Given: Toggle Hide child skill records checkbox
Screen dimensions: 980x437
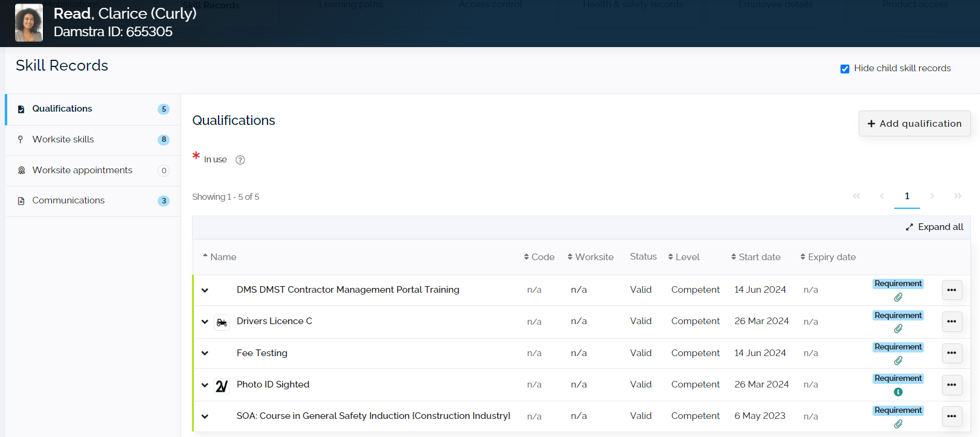Looking at the screenshot, I should pos(845,69).
